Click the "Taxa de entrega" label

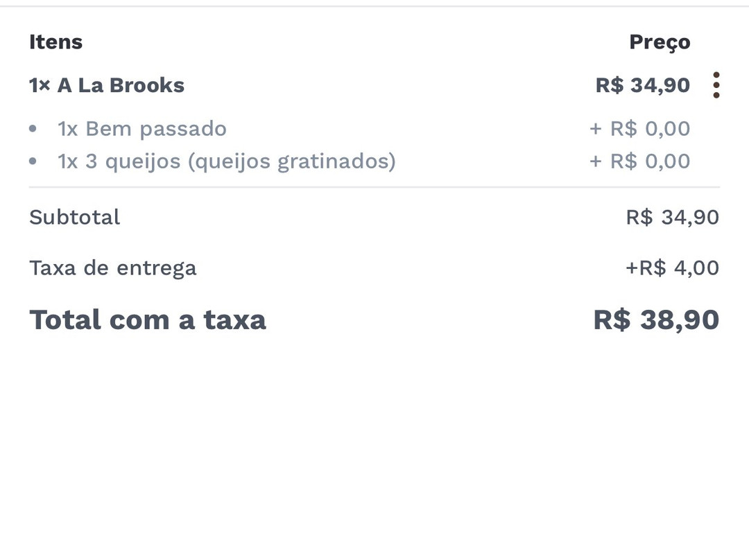pos(113,268)
